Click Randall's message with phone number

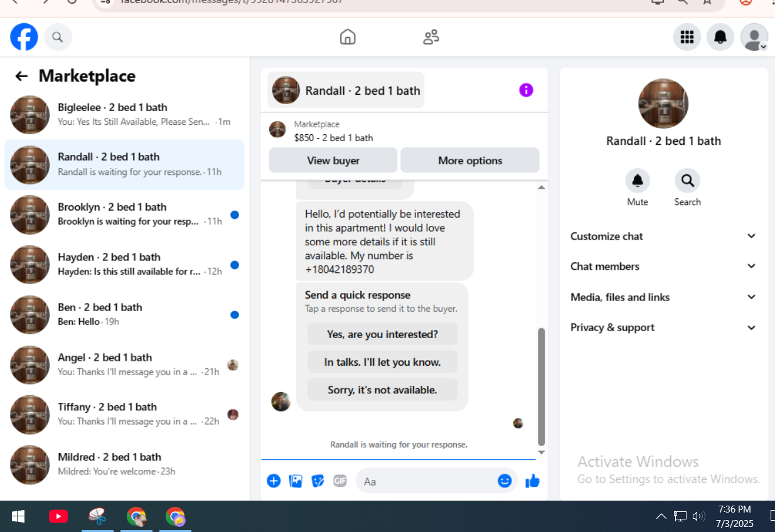pyautogui.click(x=385, y=242)
